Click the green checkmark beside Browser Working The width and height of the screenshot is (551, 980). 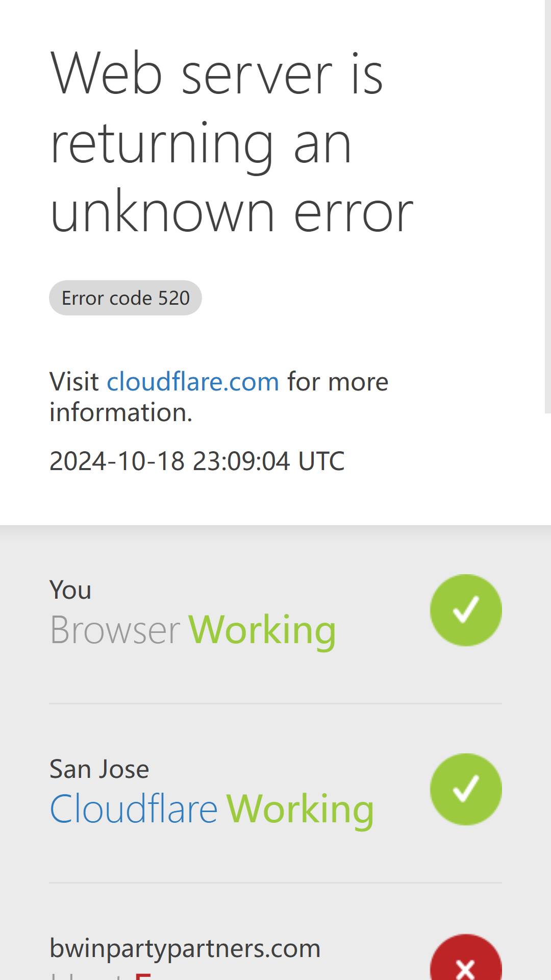pyautogui.click(x=466, y=610)
